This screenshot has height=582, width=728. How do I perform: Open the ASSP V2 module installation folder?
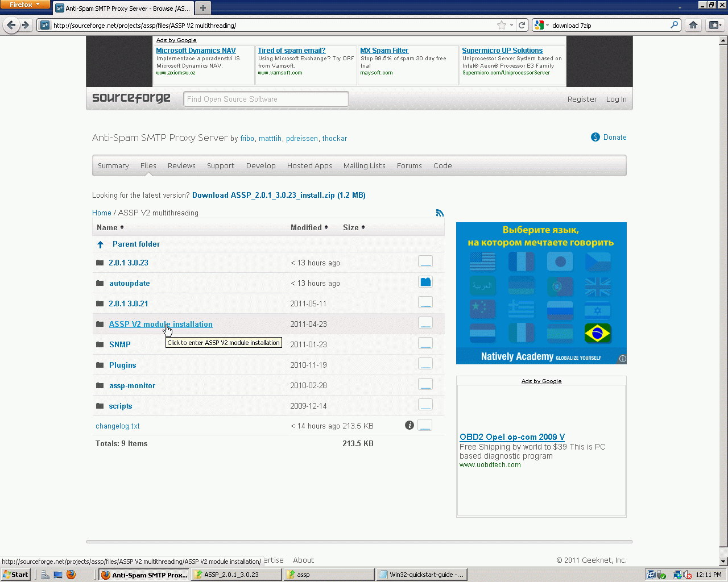click(x=161, y=324)
